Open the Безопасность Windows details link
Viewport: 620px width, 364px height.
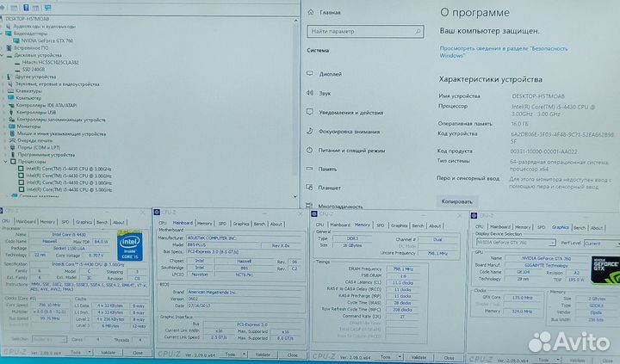(x=504, y=52)
